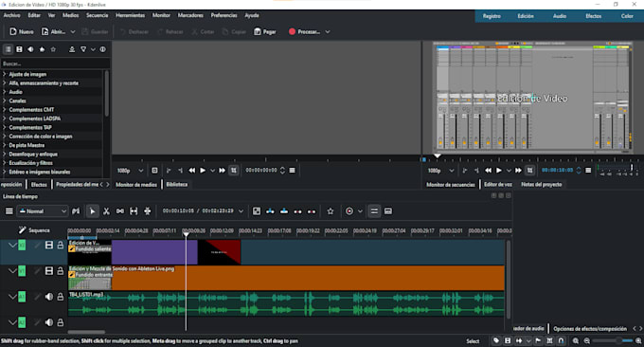Click the timeline record button

click(349, 211)
